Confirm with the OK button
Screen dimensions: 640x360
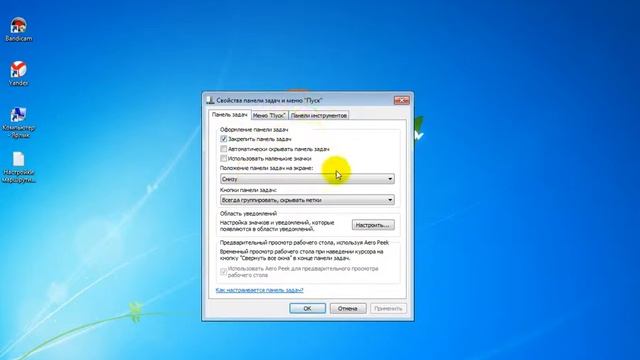click(x=307, y=309)
